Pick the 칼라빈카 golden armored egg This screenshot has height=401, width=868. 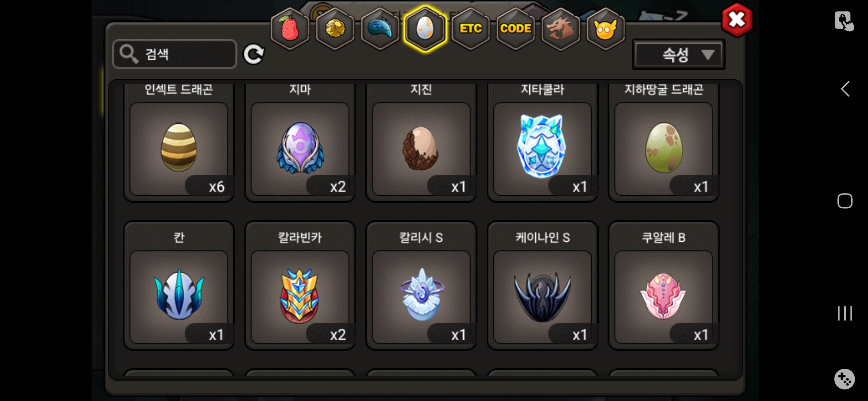point(300,297)
